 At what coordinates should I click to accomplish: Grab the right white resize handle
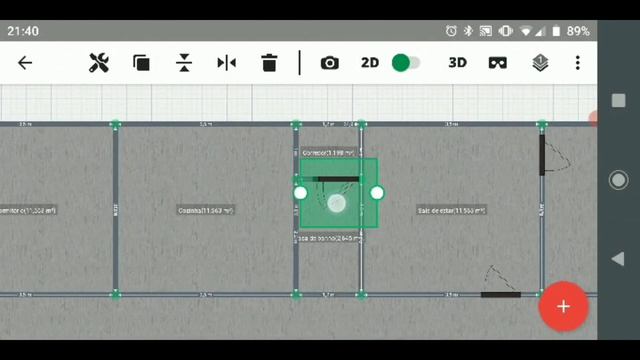(x=377, y=193)
